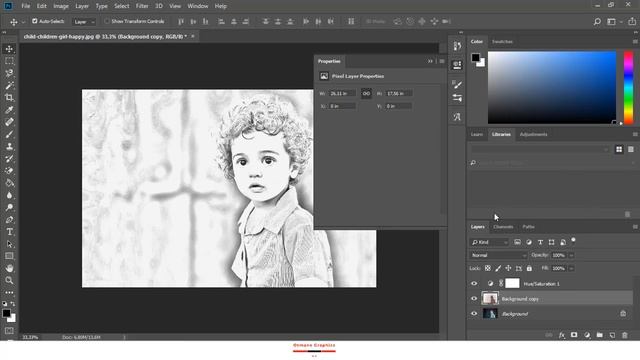Select the Clone Stamp tool

9,147
